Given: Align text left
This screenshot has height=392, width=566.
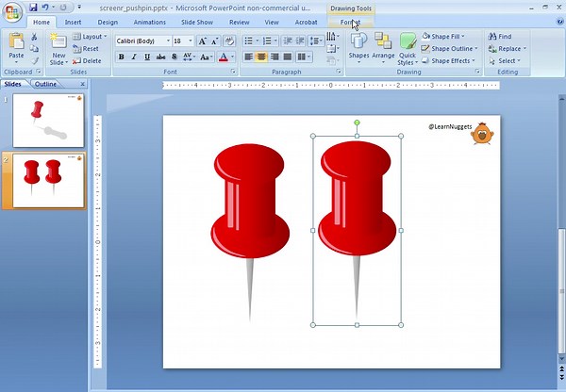Looking at the screenshot, I should [248, 57].
